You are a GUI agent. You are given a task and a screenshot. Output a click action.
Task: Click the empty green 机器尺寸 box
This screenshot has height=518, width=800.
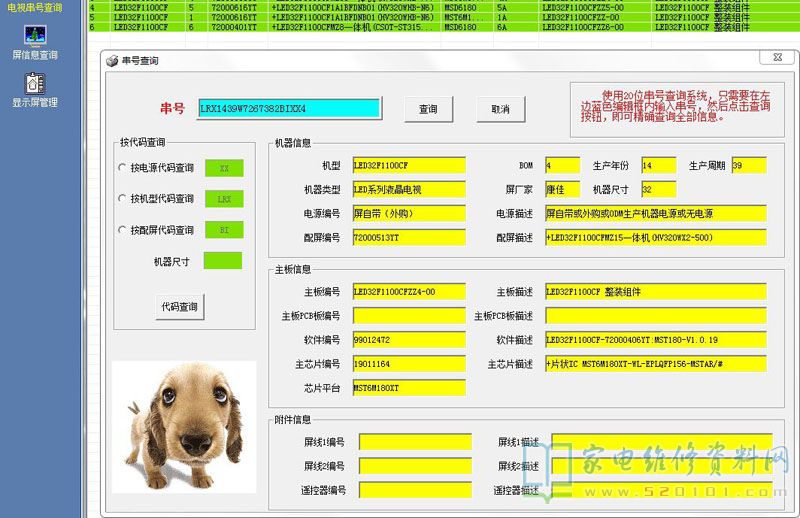click(x=223, y=261)
